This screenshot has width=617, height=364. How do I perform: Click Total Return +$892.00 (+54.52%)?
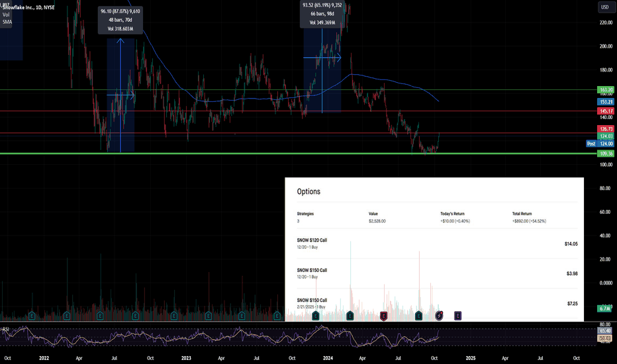(x=529, y=221)
